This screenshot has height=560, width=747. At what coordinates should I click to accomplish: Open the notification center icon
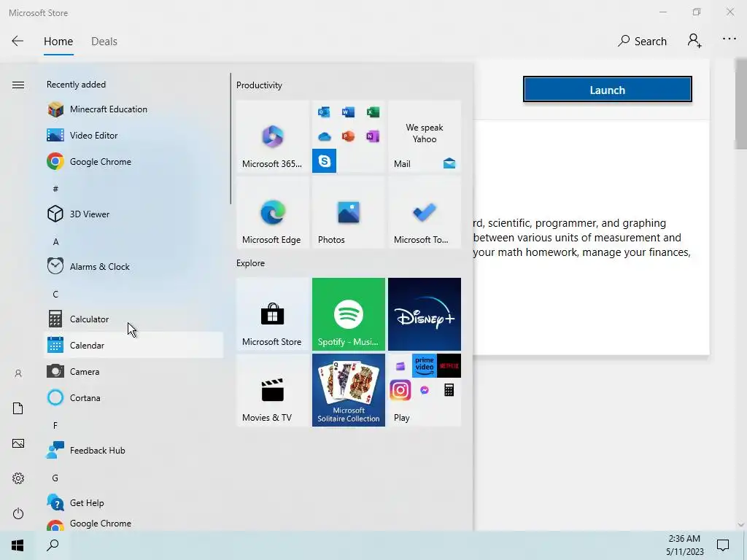pos(723,545)
